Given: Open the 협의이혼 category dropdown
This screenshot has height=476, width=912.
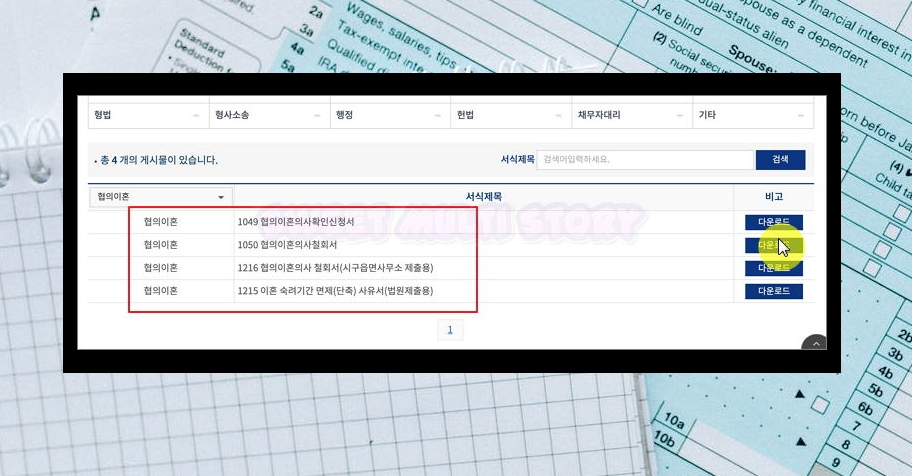Looking at the screenshot, I should tap(161, 197).
